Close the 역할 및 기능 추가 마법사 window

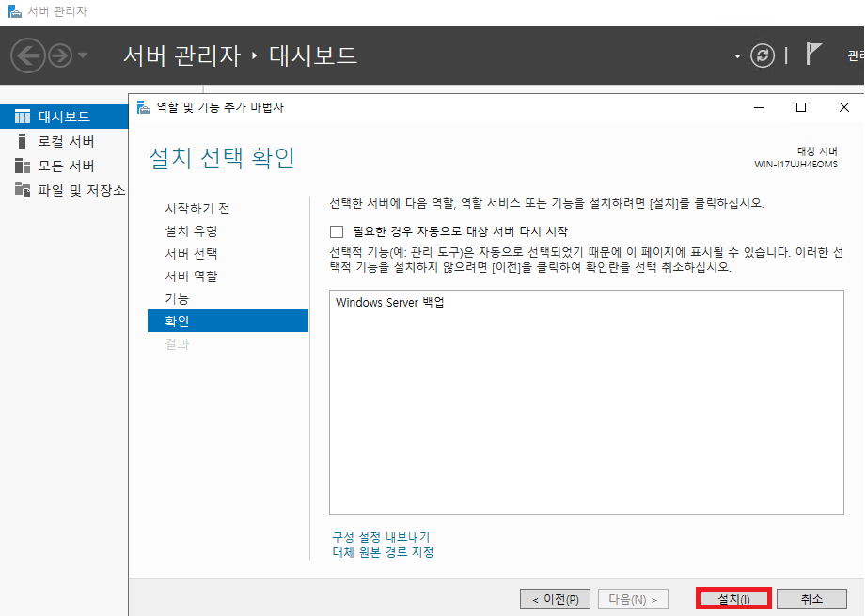pyautogui.click(x=844, y=107)
